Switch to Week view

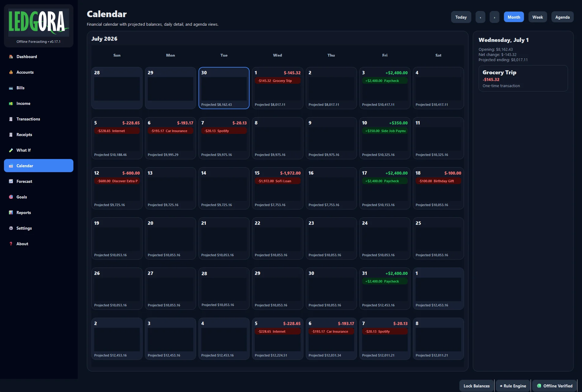[x=538, y=17]
